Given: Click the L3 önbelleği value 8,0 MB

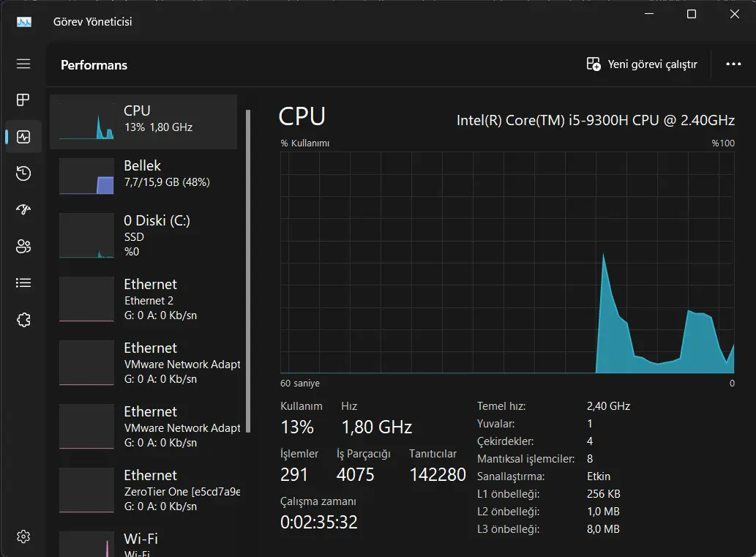Looking at the screenshot, I should 603,529.
